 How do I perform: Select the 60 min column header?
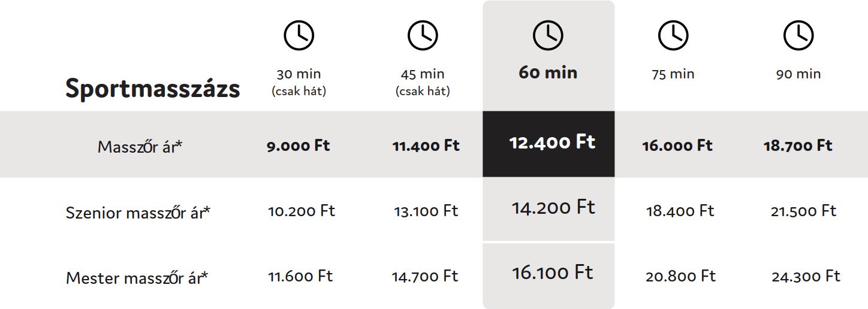(548, 73)
